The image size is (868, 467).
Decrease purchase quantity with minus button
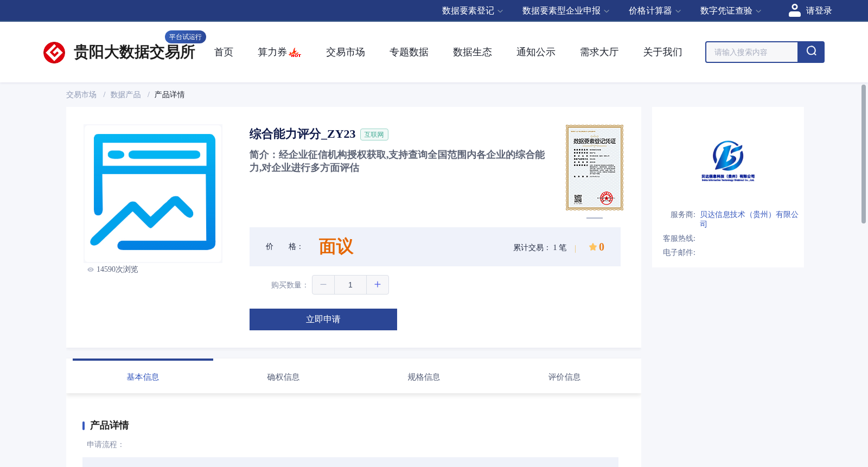click(x=323, y=285)
